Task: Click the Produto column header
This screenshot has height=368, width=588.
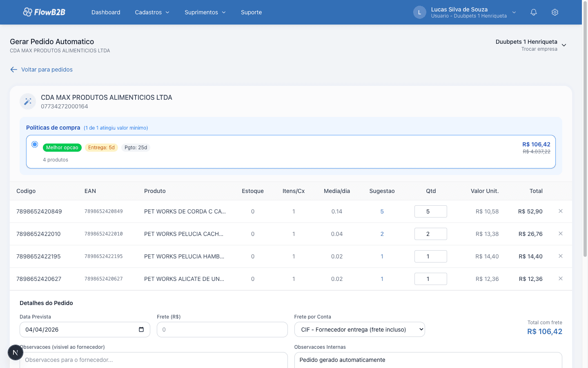Action: (x=155, y=191)
